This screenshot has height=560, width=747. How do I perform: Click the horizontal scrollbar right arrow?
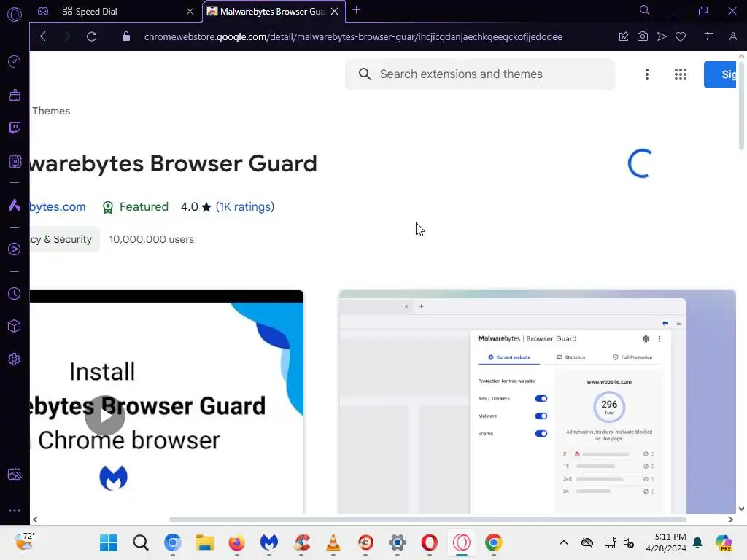pyautogui.click(x=730, y=519)
